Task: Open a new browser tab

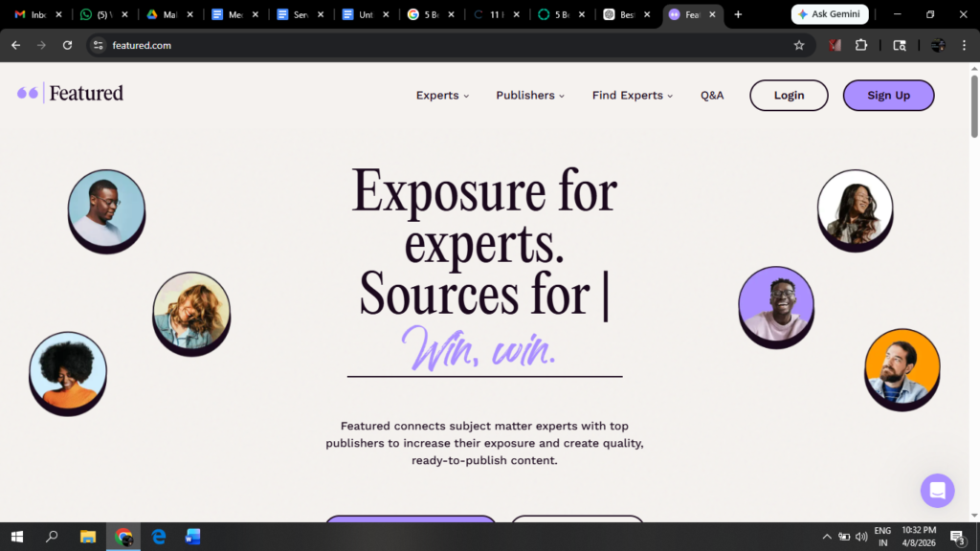Action: click(x=738, y=14)
